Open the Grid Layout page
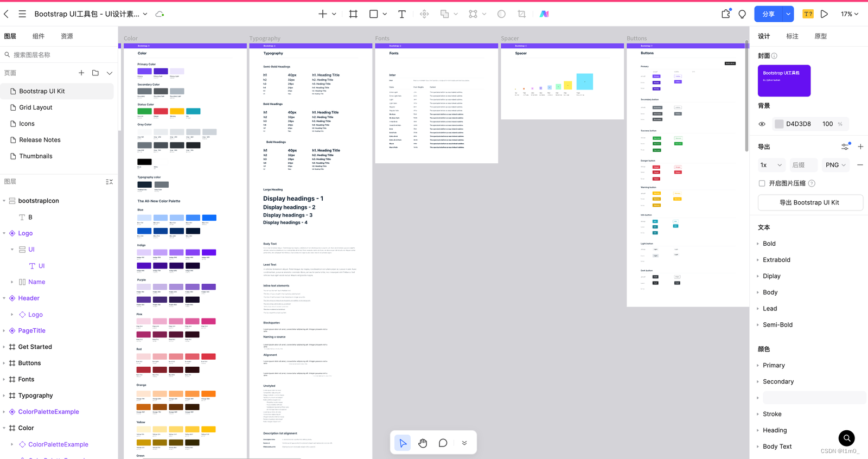This screenshot has width=868, height=459. [x=57, y=107]
